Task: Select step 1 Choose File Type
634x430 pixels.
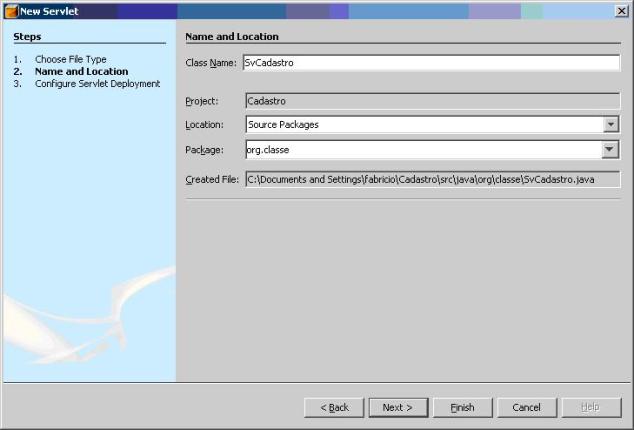Action: pos(71,59)
